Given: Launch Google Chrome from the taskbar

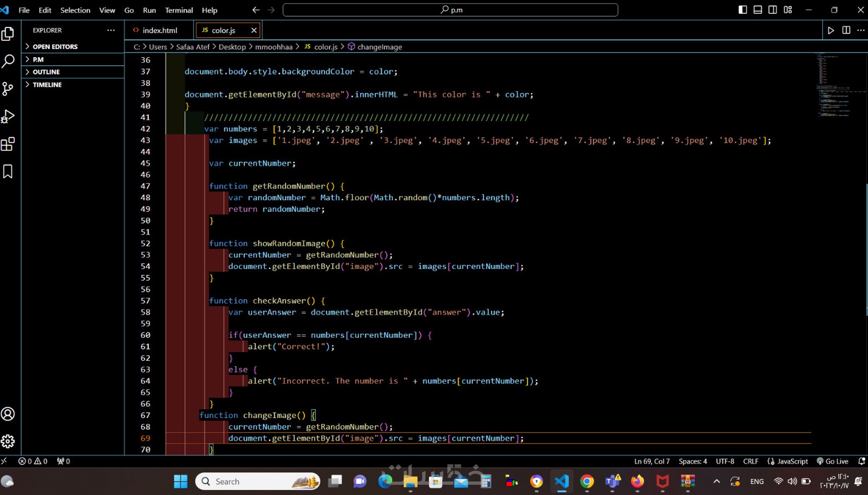Looking at the screenshot, I should click(587, 481).
